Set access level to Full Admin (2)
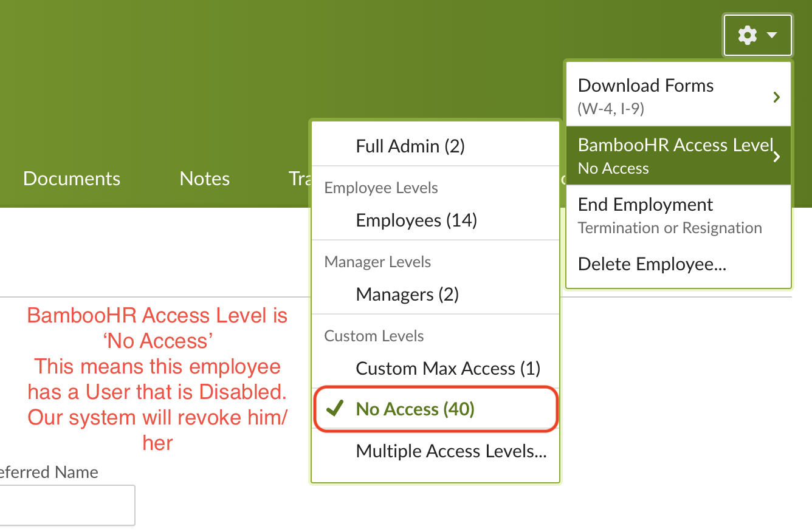Screen dimensions: 812x532 [435, 146]
